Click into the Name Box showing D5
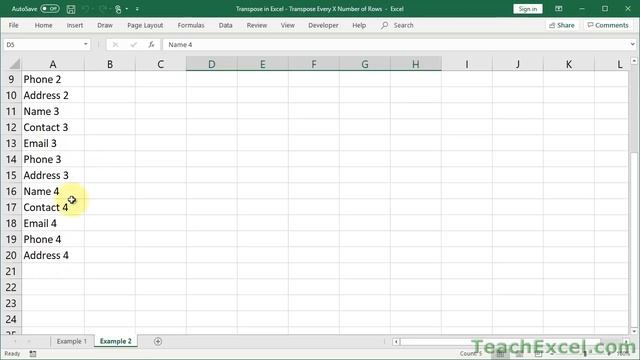Screen dimensions: 640x360 (x=42, y=44)
